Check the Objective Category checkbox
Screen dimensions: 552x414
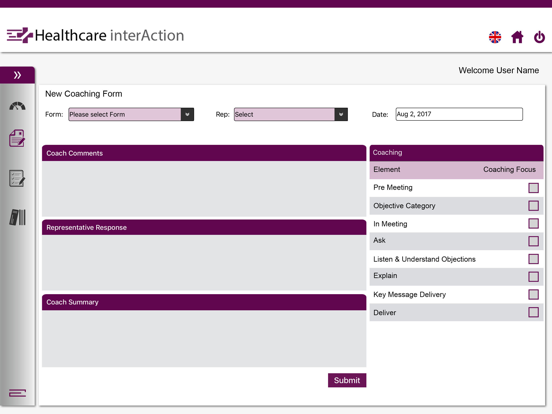point(533,206)
